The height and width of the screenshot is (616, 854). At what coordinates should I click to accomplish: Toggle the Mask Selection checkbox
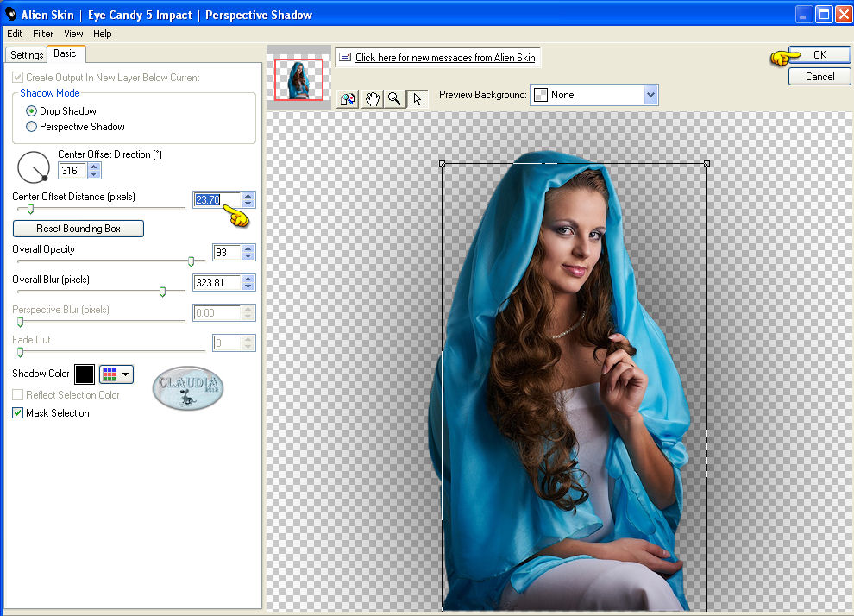pyautogui.click(x=18, y=413)
